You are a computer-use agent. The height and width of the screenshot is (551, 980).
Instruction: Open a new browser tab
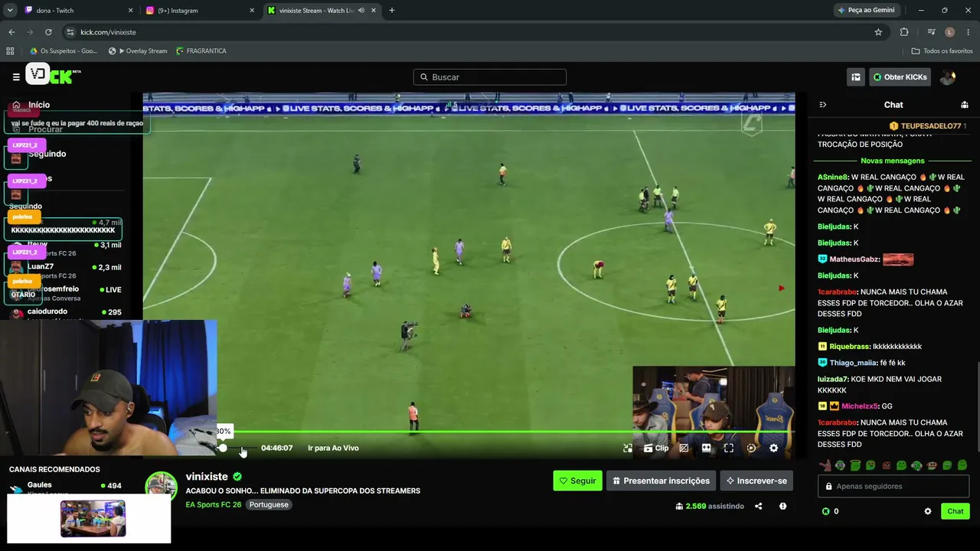pos(392,11)
